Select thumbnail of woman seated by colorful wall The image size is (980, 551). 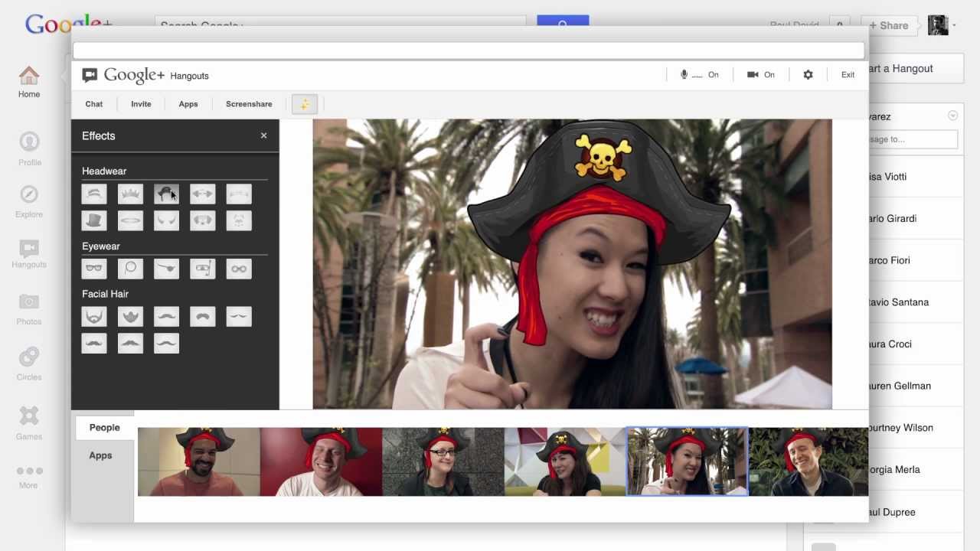[566, 461]
